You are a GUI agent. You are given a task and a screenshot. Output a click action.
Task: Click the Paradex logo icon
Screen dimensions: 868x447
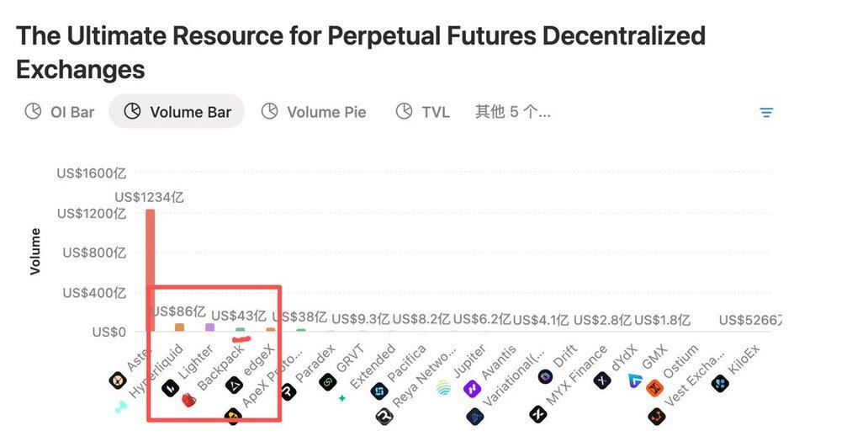(x=288, y=391)
